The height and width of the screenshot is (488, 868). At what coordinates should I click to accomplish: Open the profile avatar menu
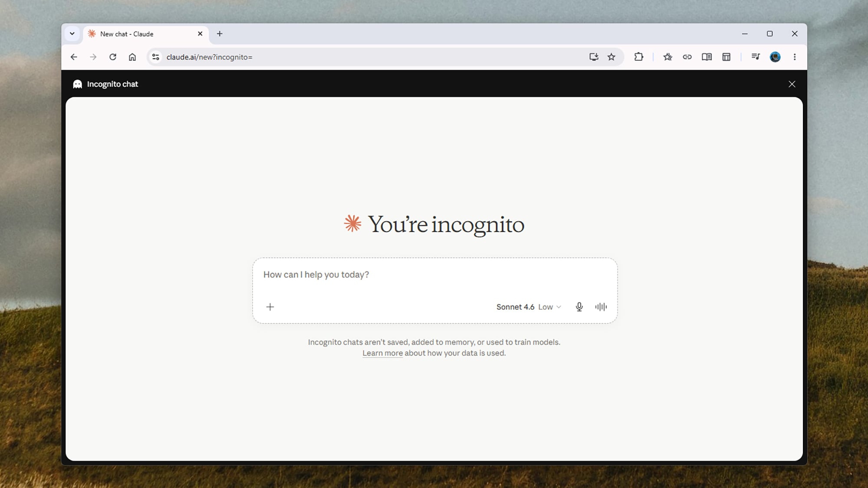(775, 57)
